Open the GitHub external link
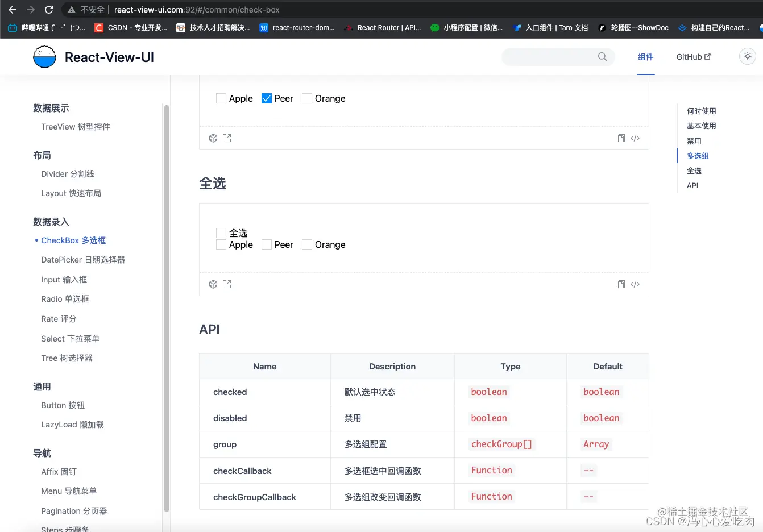763x532 pixels. tap(693, 57)
